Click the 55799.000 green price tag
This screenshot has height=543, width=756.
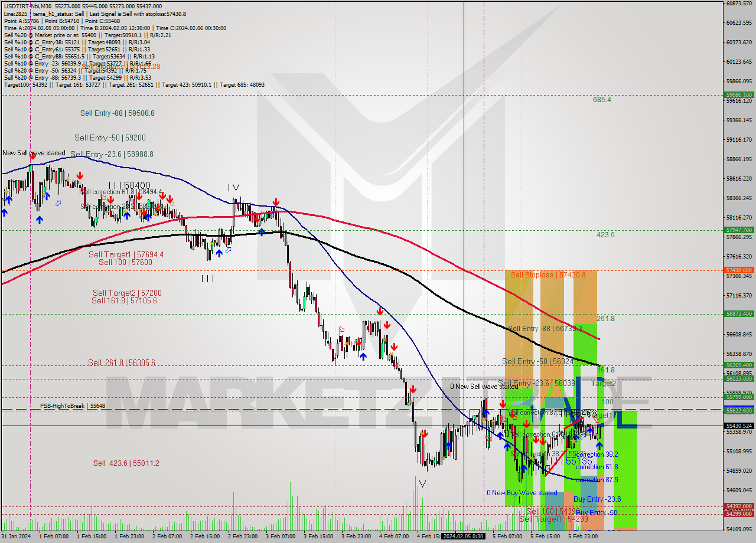pos(739,397)
